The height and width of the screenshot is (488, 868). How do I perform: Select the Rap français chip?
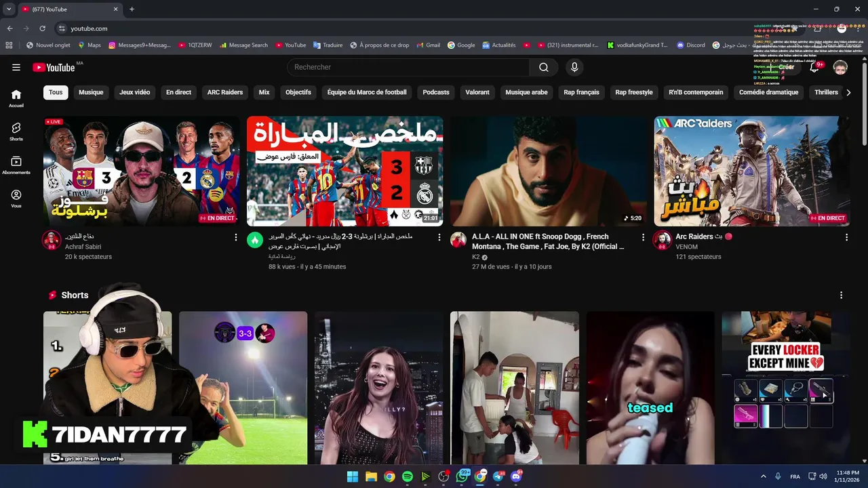581,92
